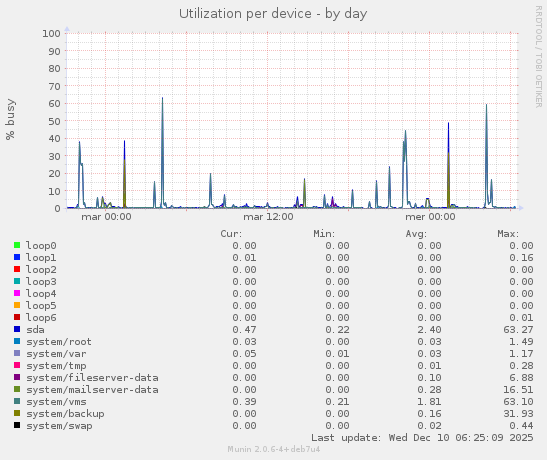
Task: Click system/swap max value 0.44
Action: pyautogui.click(x=521, y=426)
